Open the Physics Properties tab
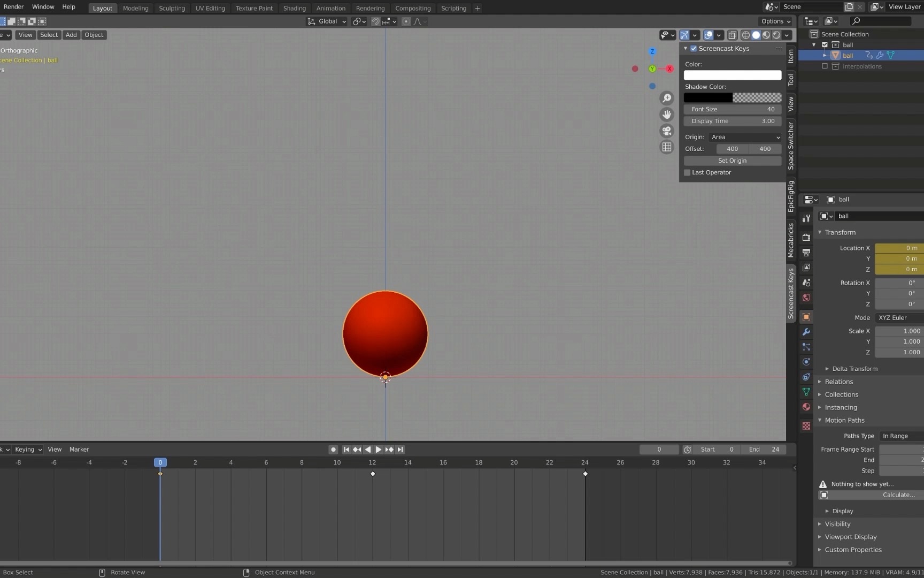This screenshot has width=924, height=578. click(806, 361)
